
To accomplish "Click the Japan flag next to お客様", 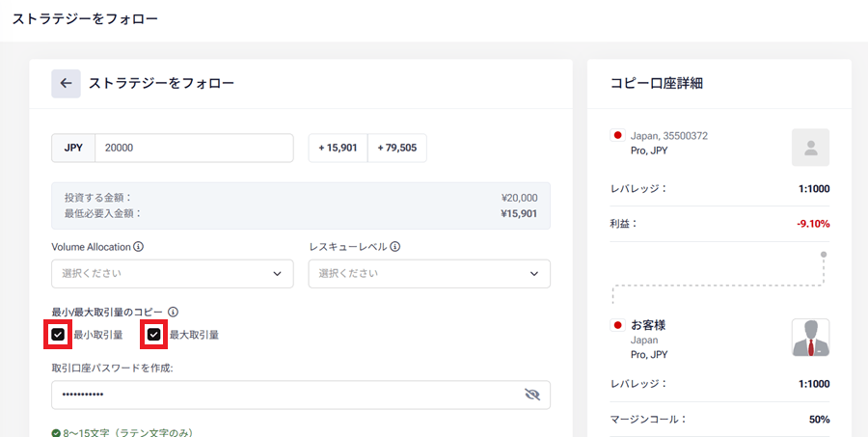I will pyautogui.click(x=617, y=324).
